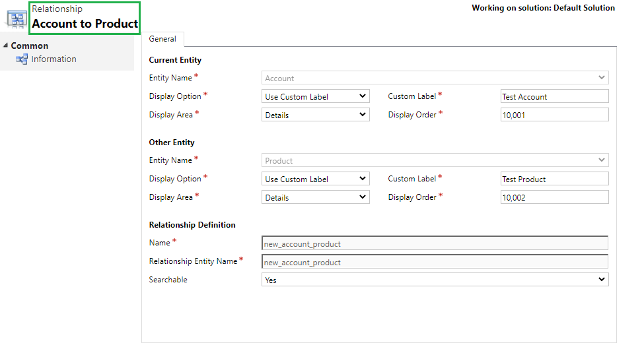Click the Test Account custom label field

554,96
